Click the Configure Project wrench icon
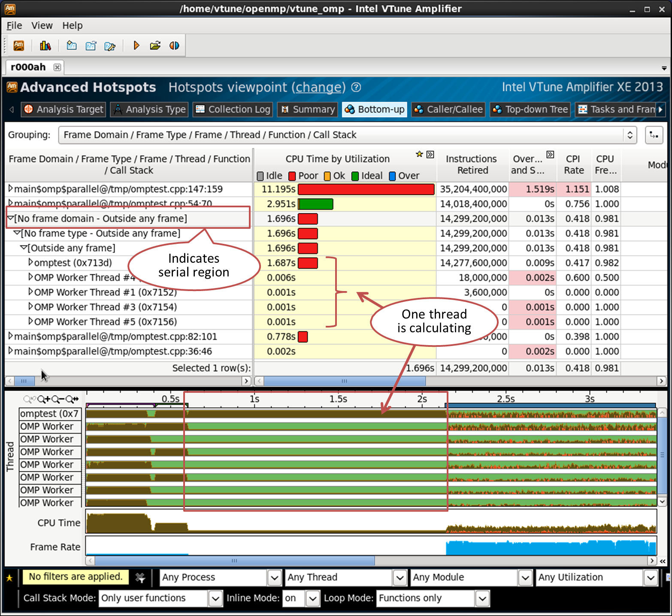Viewport: 672px width, 616px height. tap(110, 46)
